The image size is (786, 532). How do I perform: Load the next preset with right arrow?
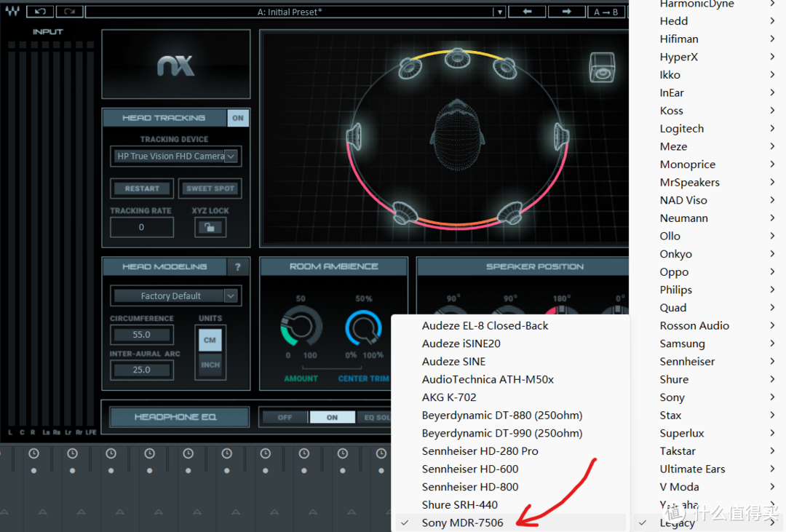tap(566, 12)
